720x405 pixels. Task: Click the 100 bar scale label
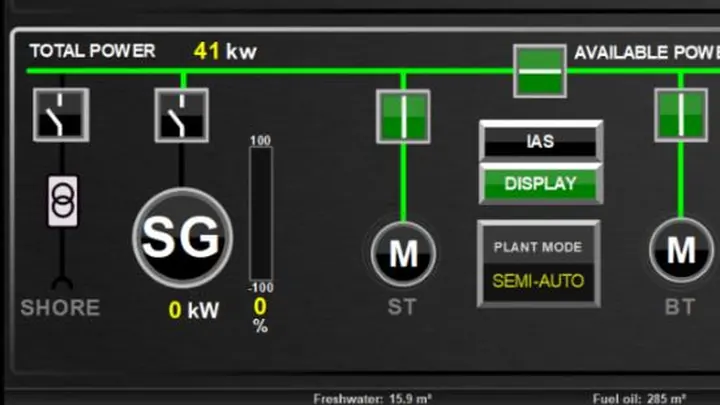tap(260, 141)
